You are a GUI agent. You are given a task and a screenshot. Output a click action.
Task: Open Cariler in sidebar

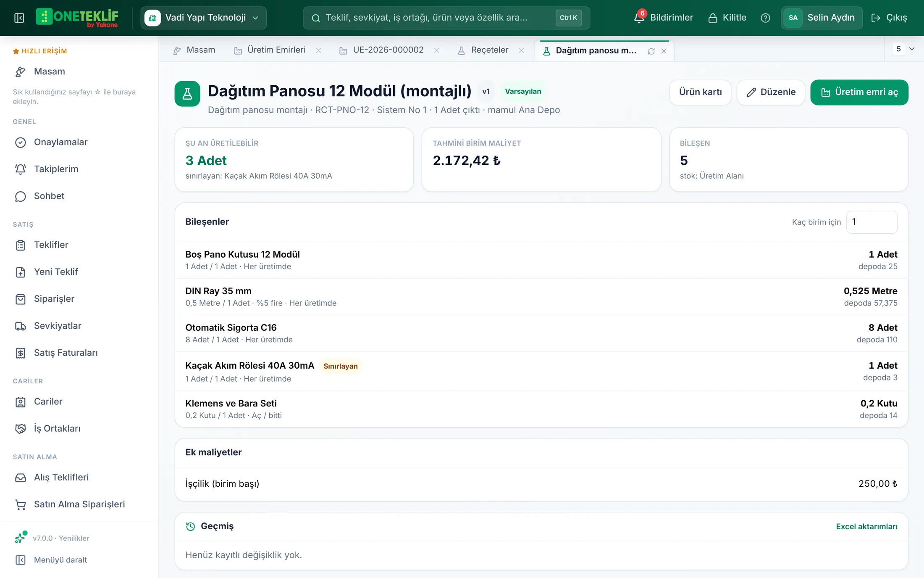click(79, 401)
